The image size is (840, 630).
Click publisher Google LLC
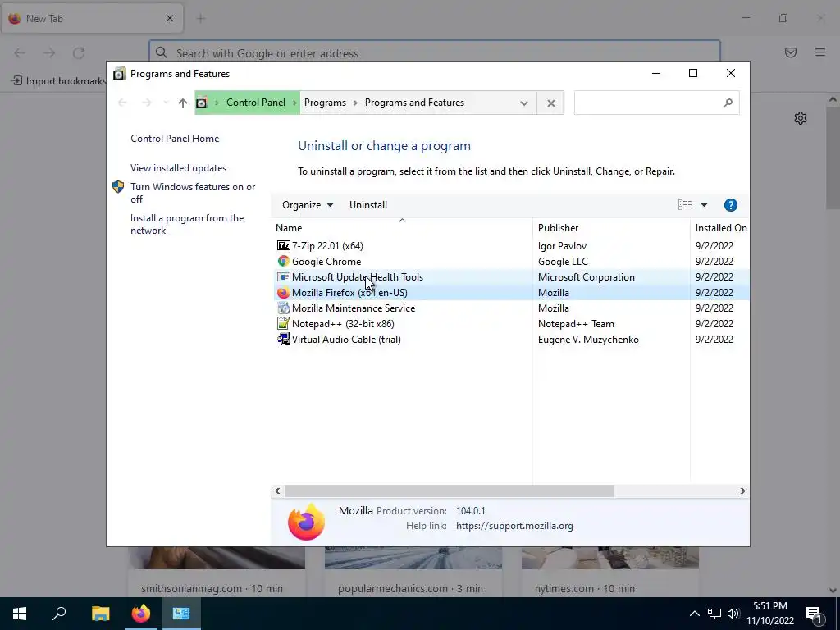click(563, 262)
